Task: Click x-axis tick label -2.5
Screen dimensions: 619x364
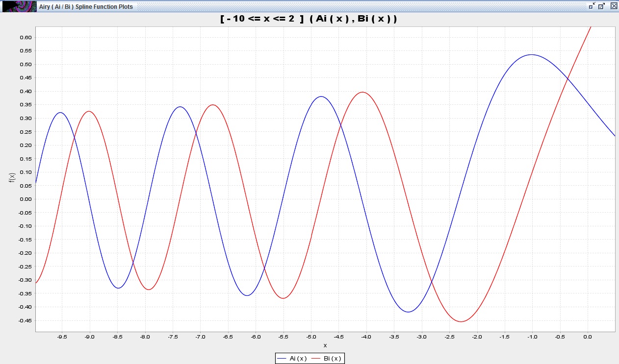Action: 449,337
